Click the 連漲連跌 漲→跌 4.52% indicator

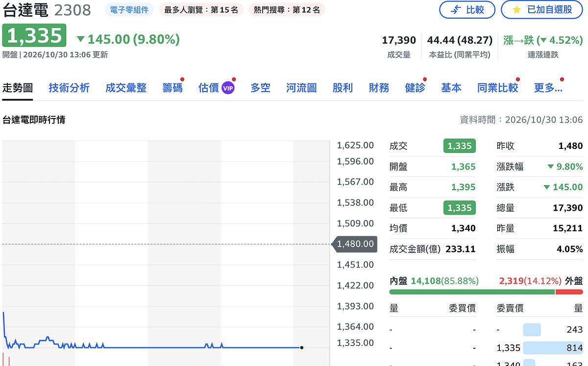543,40
